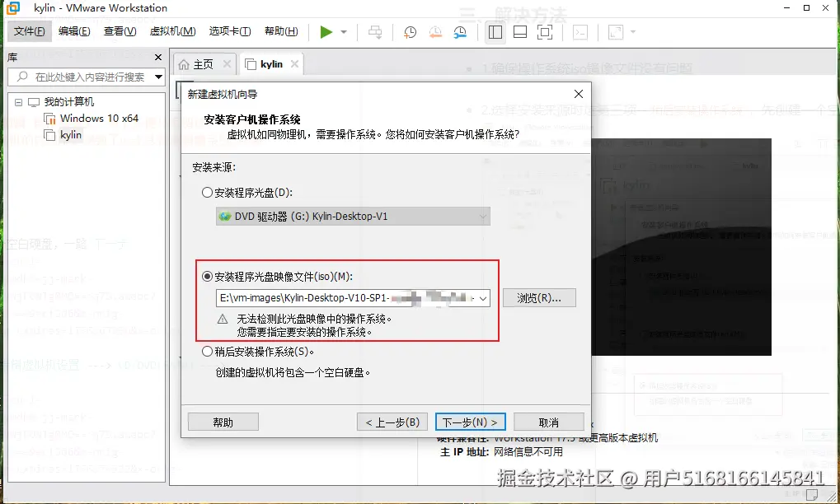Toggle the library sidebar view icon

pyautogui.click(x=495, y=32)
